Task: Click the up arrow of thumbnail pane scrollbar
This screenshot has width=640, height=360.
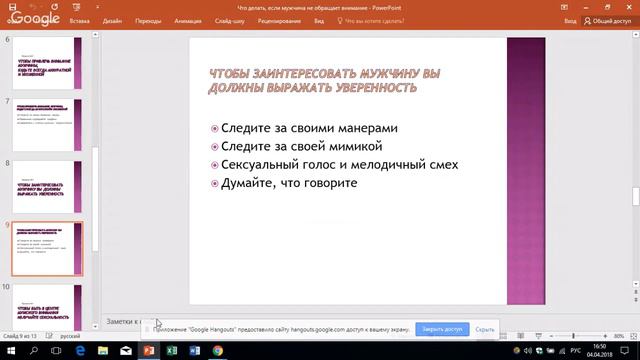Action: coord(95,35)
